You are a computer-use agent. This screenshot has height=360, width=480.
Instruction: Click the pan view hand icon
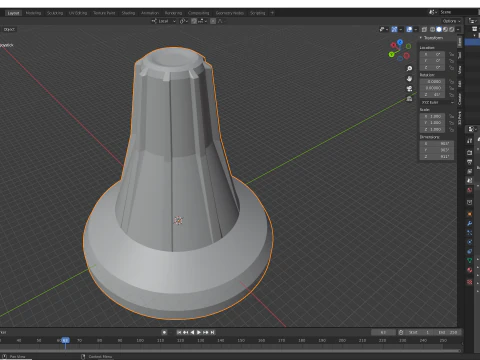coord(409,79)
